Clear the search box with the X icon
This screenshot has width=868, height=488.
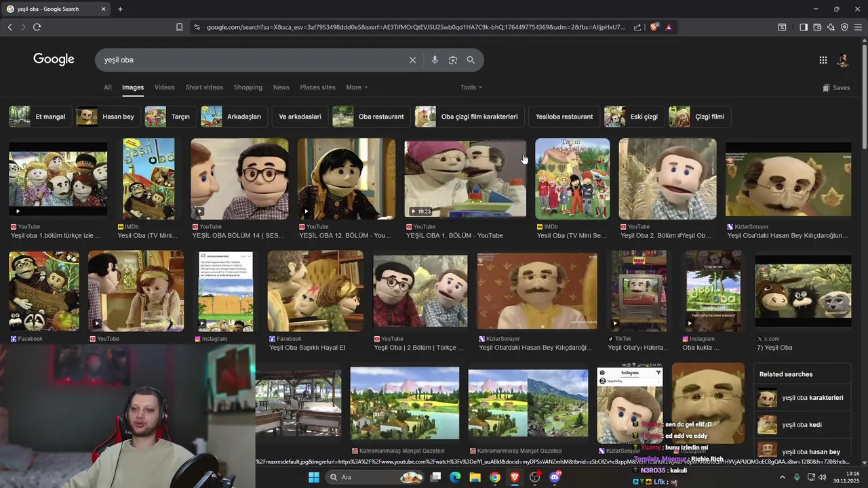coord(412,60)
